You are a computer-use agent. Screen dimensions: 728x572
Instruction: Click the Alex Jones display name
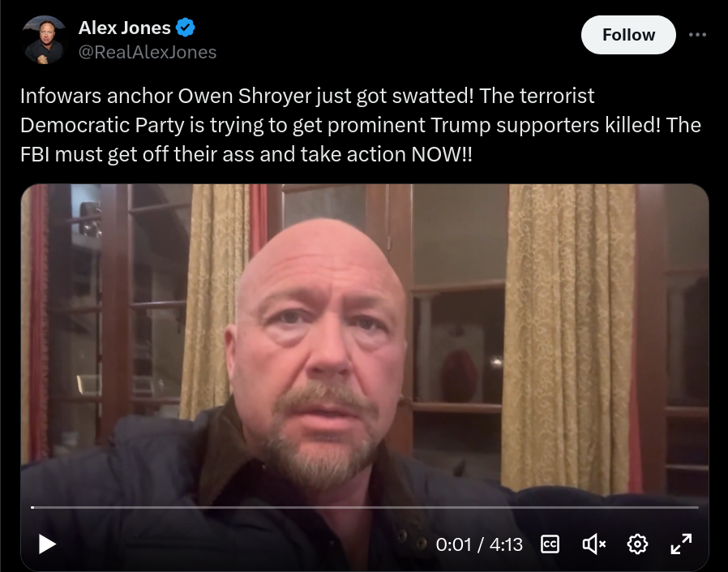pos(124,28)
